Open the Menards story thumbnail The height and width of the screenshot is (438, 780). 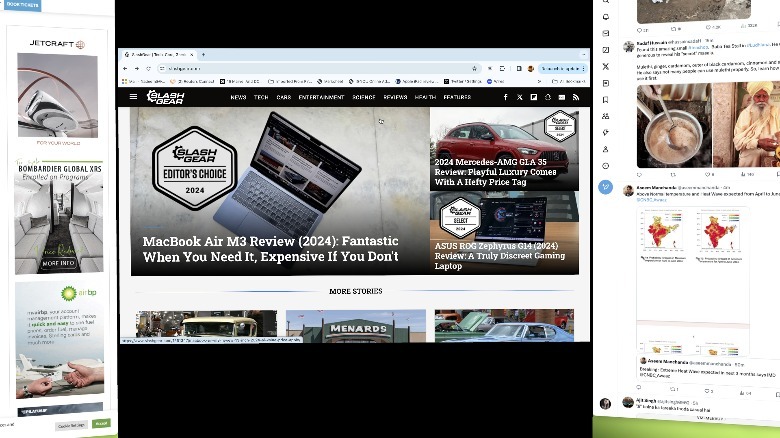coord(356,326)
